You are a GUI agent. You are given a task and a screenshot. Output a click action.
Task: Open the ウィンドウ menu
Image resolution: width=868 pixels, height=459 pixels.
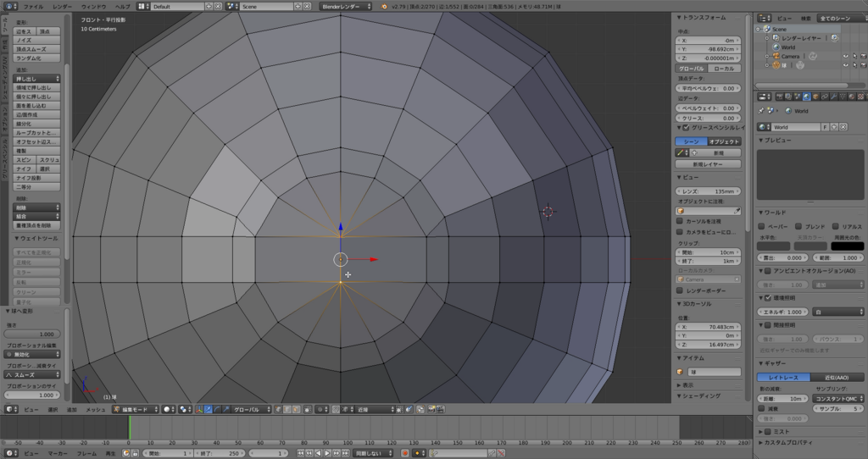point(93,7)
